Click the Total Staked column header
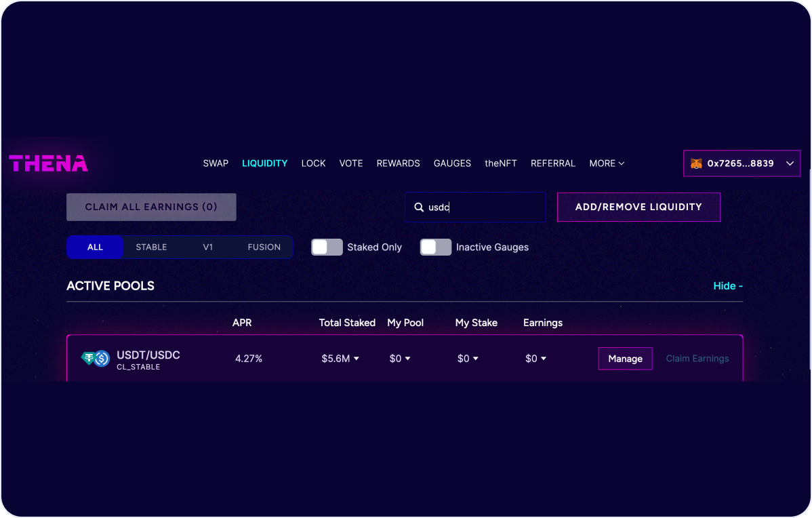Viewport: 812px width, 518px height. (347, 323)
